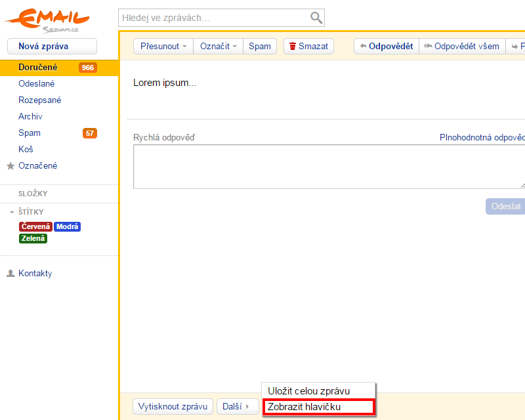Open the Označit dropdown
The height and width of the screenshot is (420, 525).
tap(219, 47)
